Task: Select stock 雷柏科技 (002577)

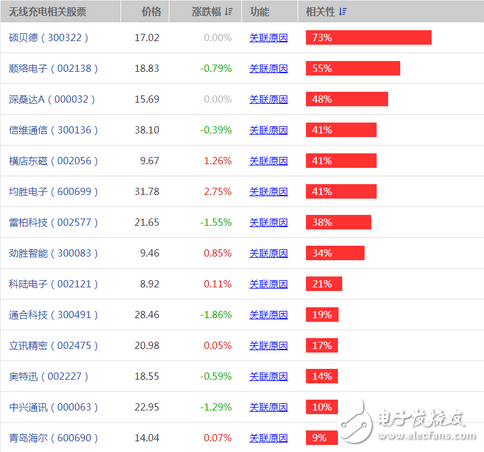Action: (53, 222)
